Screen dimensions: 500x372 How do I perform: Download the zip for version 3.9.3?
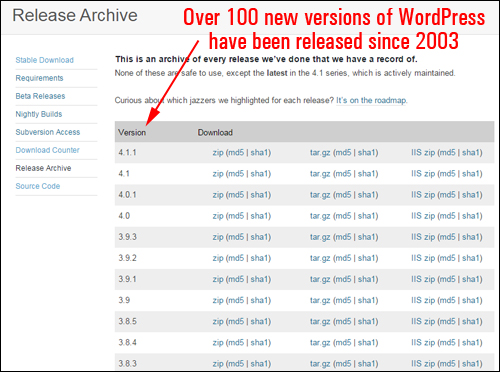click(x=218, y=237)
